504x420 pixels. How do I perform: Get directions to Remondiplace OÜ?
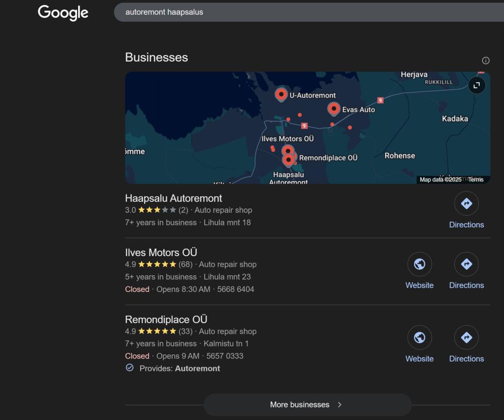coord(466,338)
